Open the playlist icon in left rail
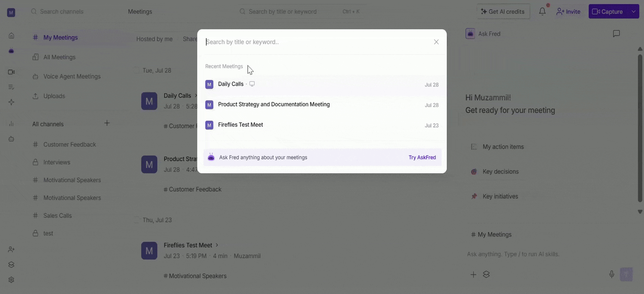The width and height of the screenshot is (644, 294). (x=11, y=87)
